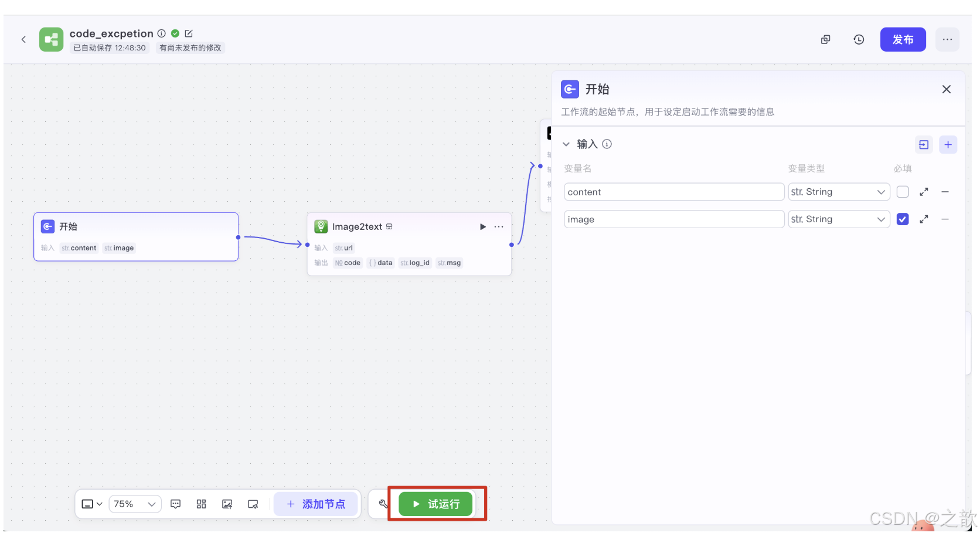Click the 发布 publish button

point(903,39)
